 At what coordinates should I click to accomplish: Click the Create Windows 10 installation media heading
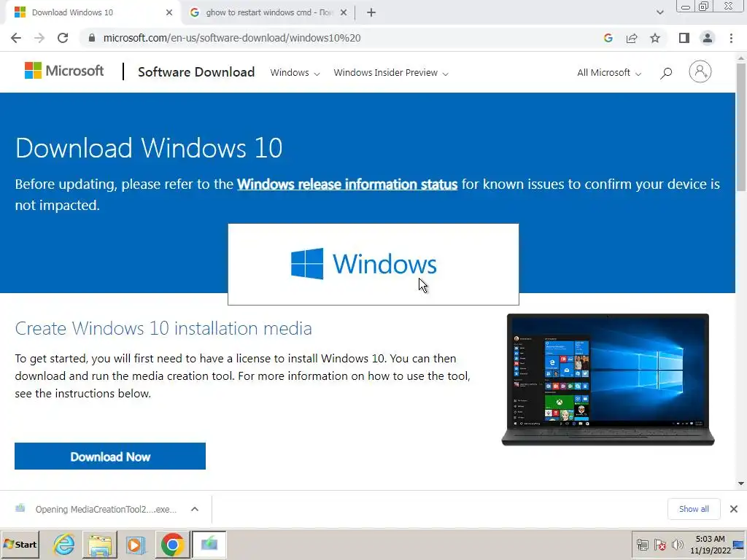(163, 329)
